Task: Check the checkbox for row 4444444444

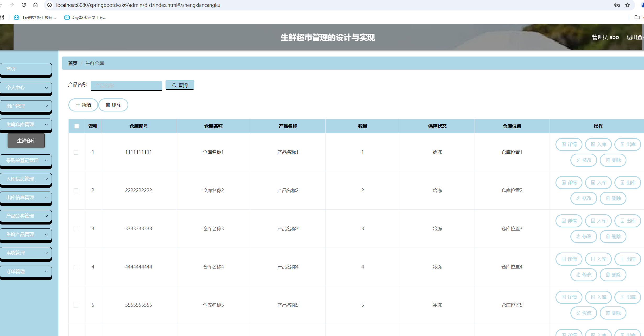Action: tap(76, 267)
